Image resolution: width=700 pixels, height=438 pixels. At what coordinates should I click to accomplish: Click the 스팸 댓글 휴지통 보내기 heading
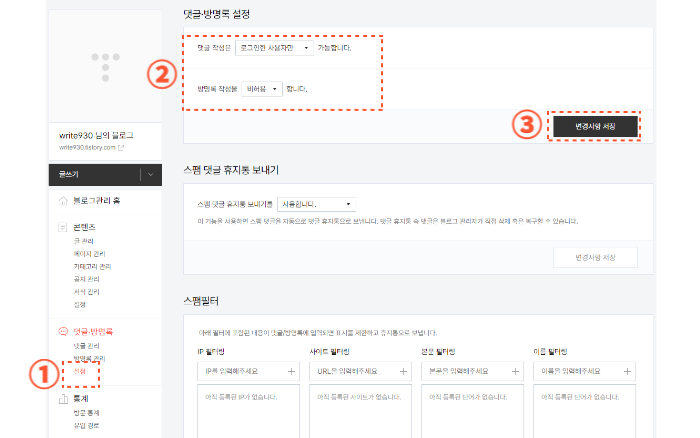pyautogui.click(x=231, y=170)
